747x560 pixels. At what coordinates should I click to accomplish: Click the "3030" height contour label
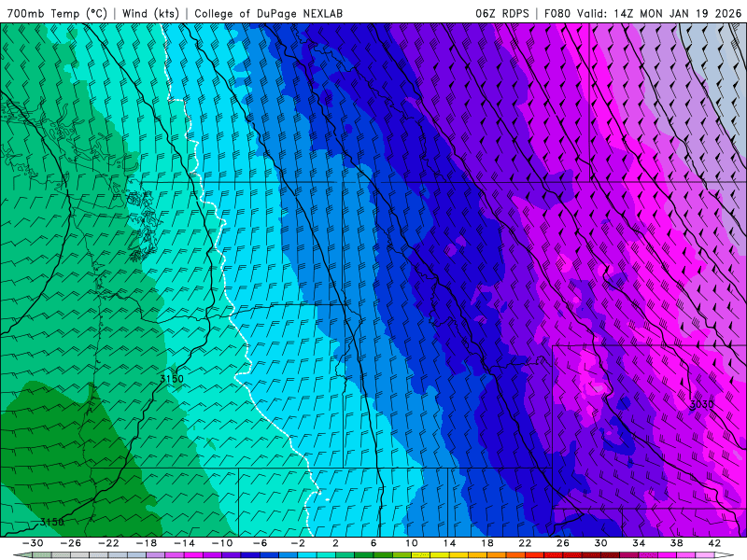(702, 404)
